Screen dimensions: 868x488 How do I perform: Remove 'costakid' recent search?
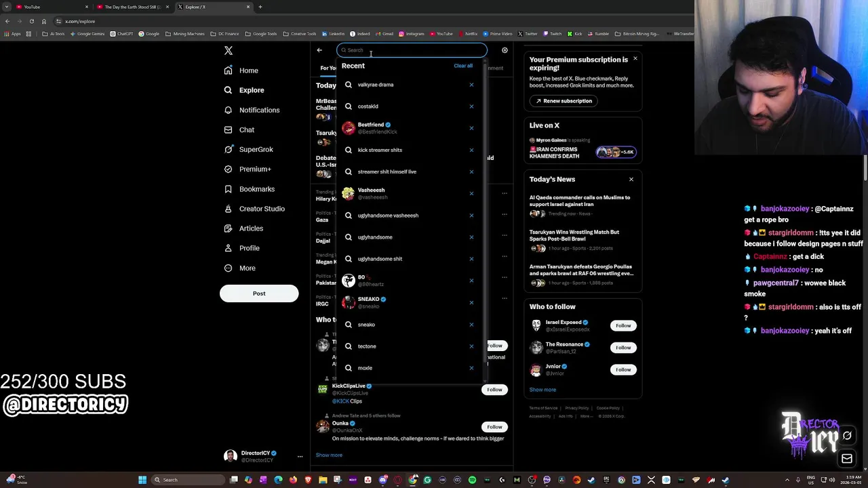pos(471,106)
